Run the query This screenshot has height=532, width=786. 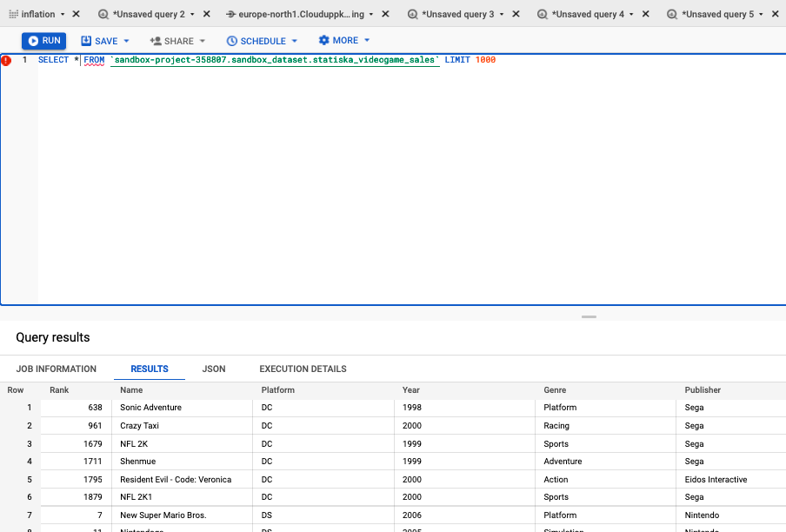(x=43, y=40)
